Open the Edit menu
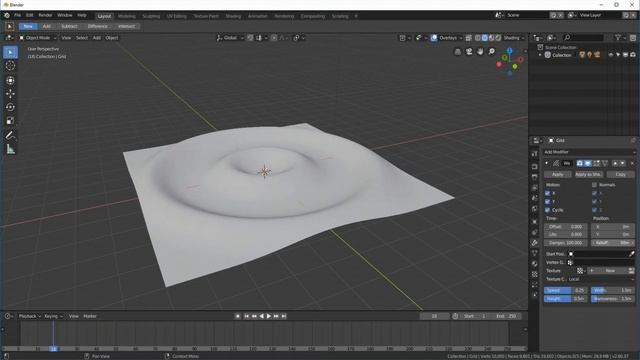 point(30,16)
